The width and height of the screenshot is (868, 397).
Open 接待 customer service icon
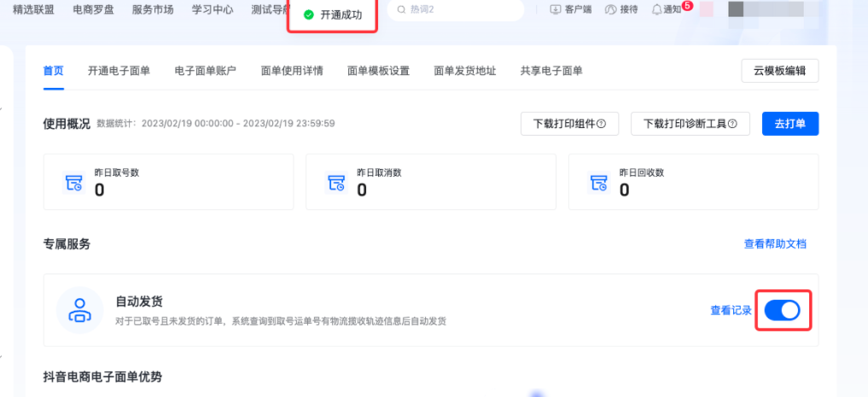tap(610, 10)
